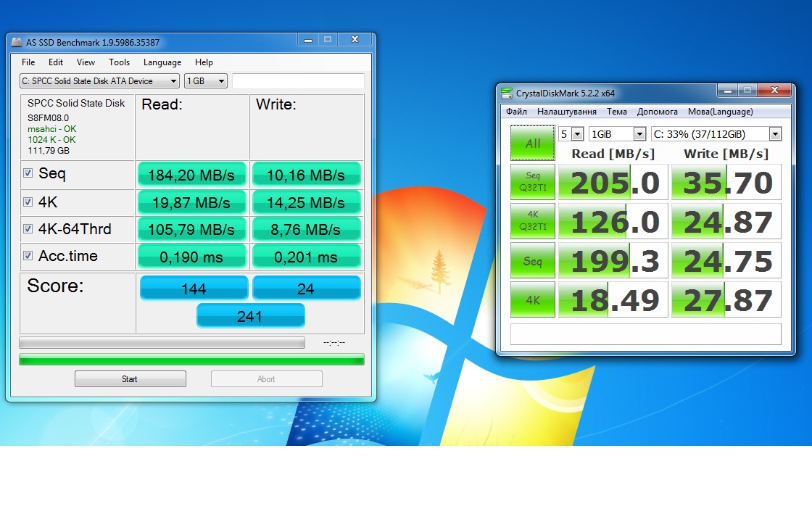812x522 pixels.
Task: Run all CrystalDiskMark tests with All button
Action: (532, 143)
